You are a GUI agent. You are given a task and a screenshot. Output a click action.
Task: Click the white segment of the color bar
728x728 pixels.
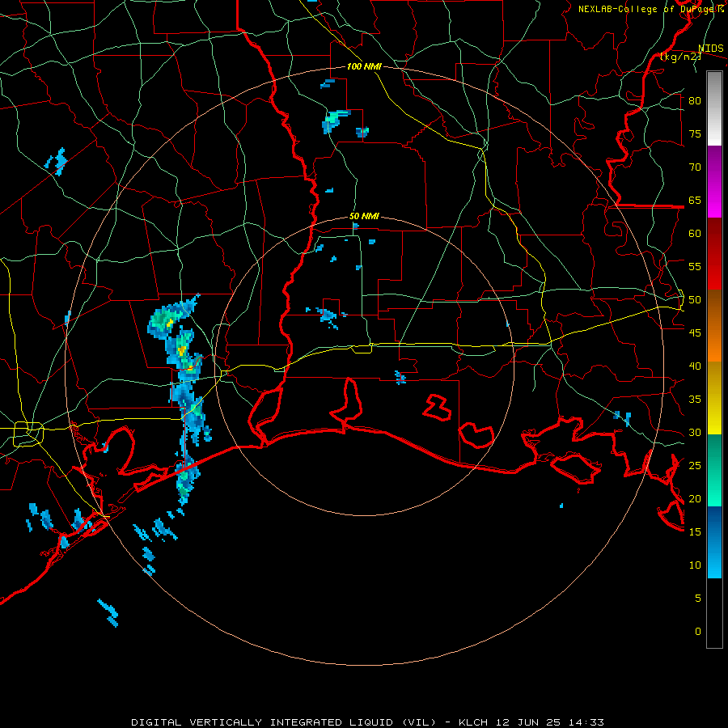(714, 108)
